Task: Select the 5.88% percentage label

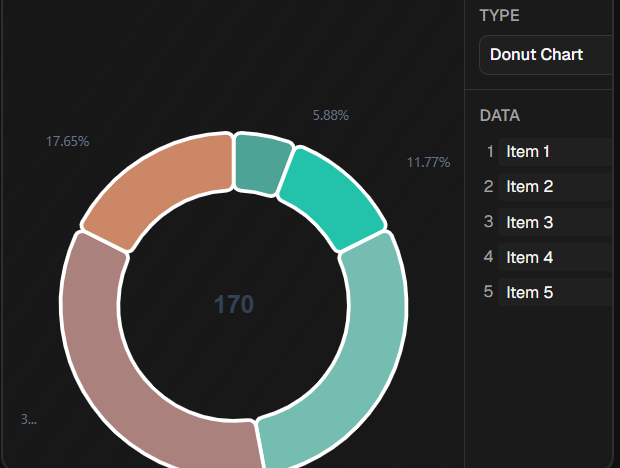Action: point(330,116)
